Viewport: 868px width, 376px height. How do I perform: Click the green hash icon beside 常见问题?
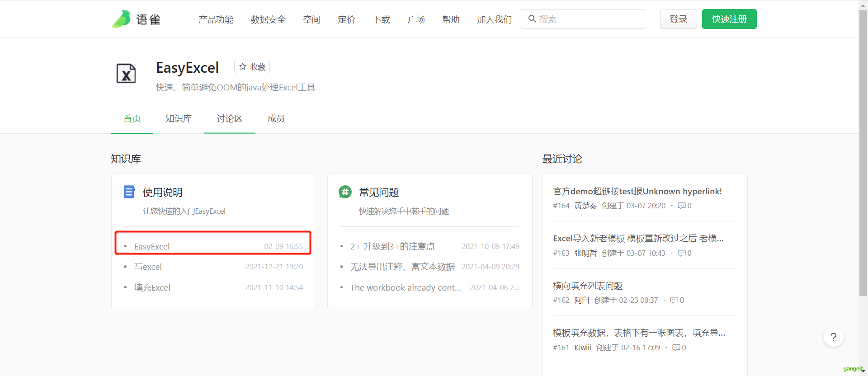point(345,192)
